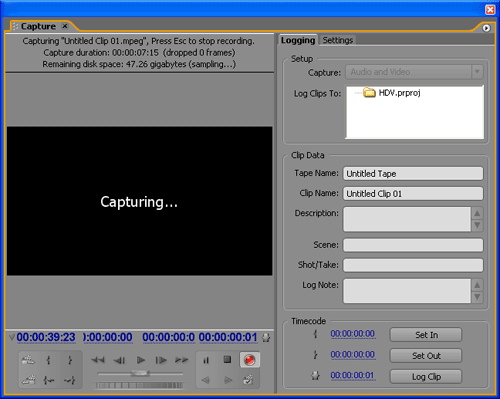This screenshot has height=399, width=500.
Task: Click the Slow Play button
Action: tap(228, 380)
